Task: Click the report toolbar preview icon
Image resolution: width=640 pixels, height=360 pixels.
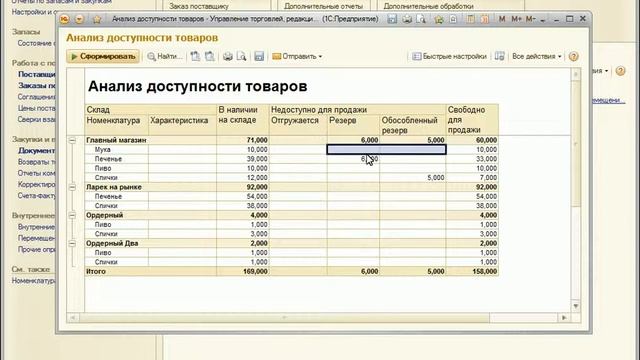Action: tap(241, 56)
